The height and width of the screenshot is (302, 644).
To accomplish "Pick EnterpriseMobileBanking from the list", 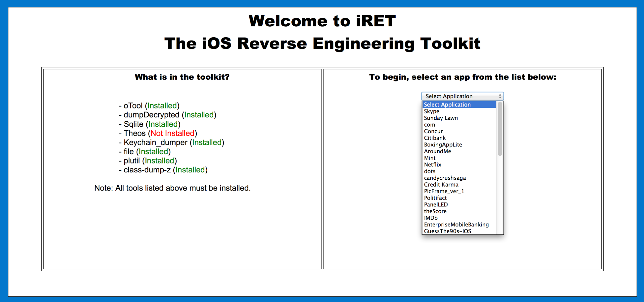I will [456, 225].
